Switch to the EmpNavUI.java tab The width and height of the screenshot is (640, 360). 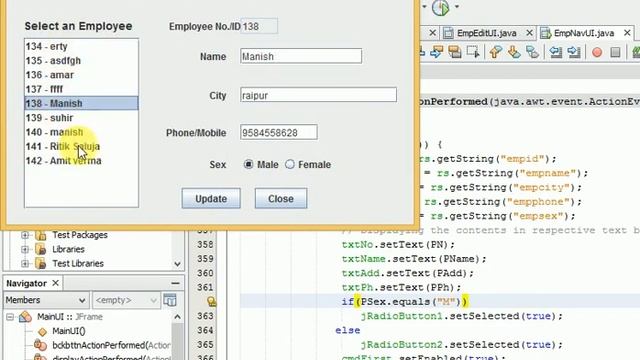(x=584, y=33)
